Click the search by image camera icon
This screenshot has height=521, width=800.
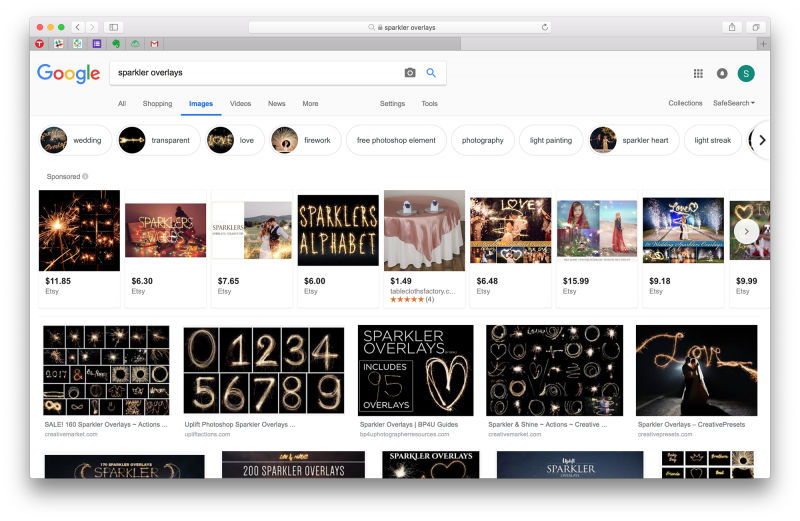[x=410, y=73]
